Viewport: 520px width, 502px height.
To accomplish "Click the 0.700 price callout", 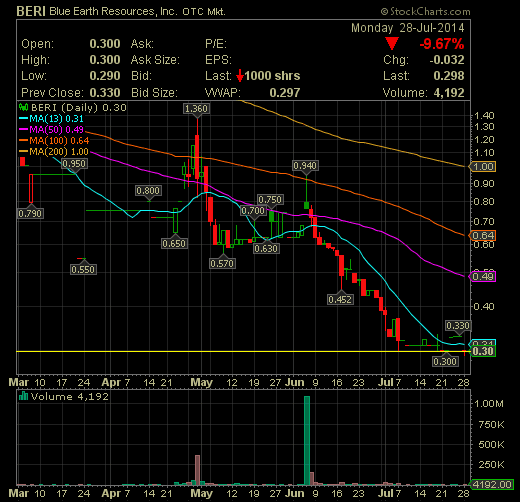I will [253, 211].
